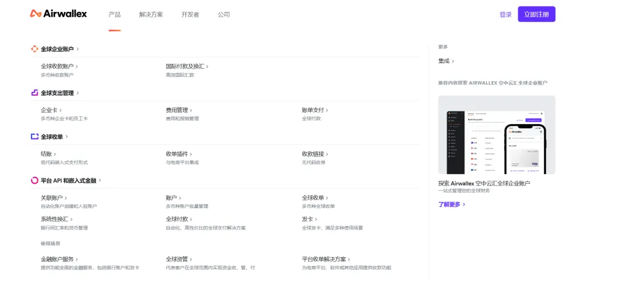Screen dimensions: 644x290
Task: Navigate to 关联账户
Action: pos(54,198)
